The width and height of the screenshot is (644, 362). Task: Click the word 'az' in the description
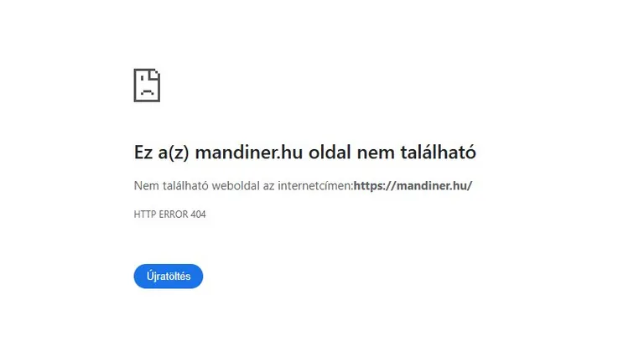[268, 187]
